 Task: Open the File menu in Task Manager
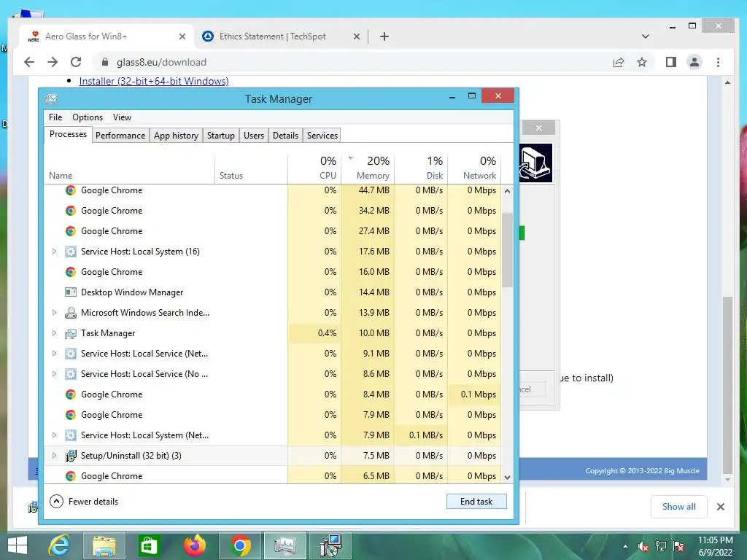[x=55, y=117]
